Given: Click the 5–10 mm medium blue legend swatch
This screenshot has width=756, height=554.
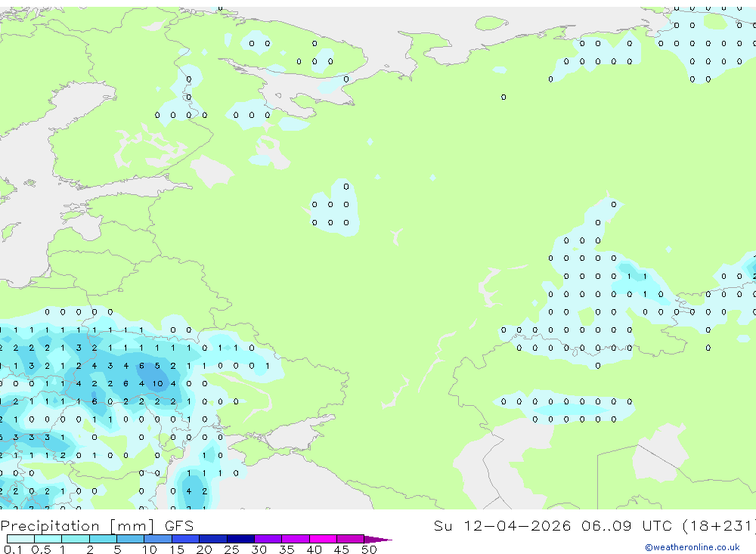Looking at the screenshot, I should pos(131,539).
